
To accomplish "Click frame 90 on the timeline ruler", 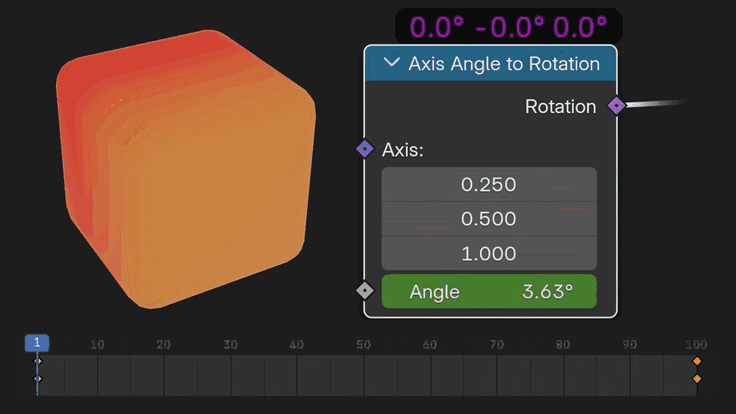I will pyautogui.click(x=630, y=345).
